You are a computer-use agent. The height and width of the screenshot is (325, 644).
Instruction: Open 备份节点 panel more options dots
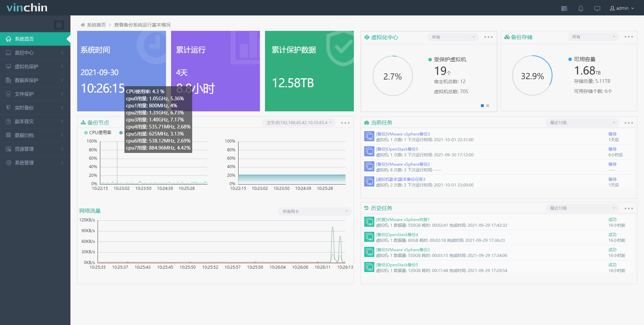pyautogui.click(x=345, y=123)
